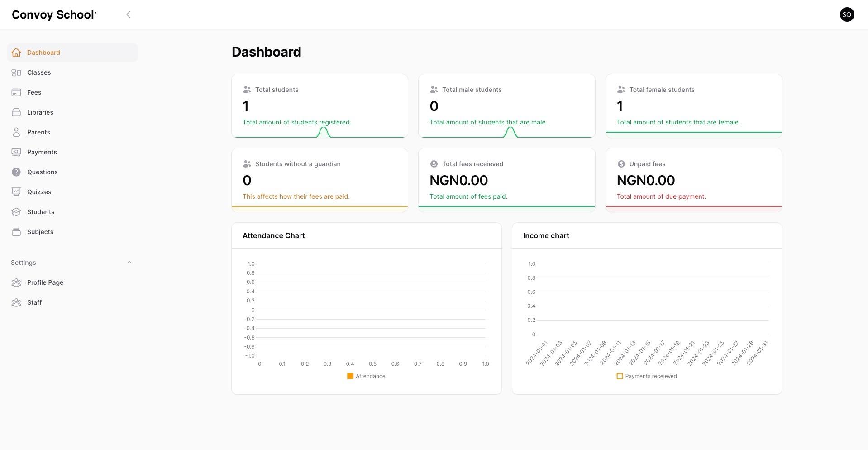Click NGN0.00 value under Total fees received
Screen dimensions: 868x450
[458, 181]
